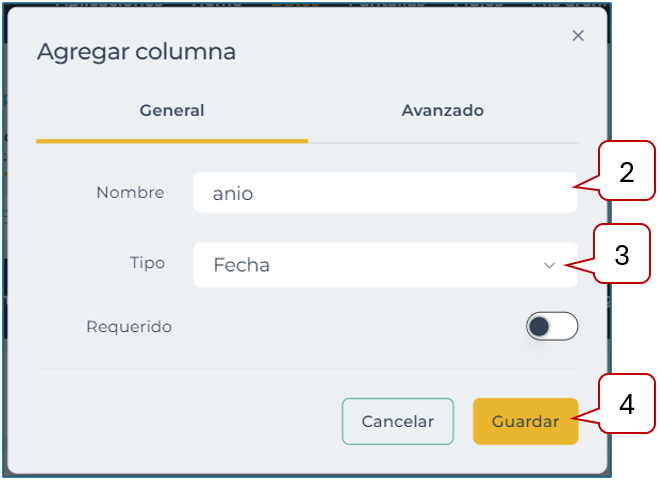The width and height of the screenshot is (660, 481).
Task: Click the dark knob of the Requerido switch
Action: [540, 326]
